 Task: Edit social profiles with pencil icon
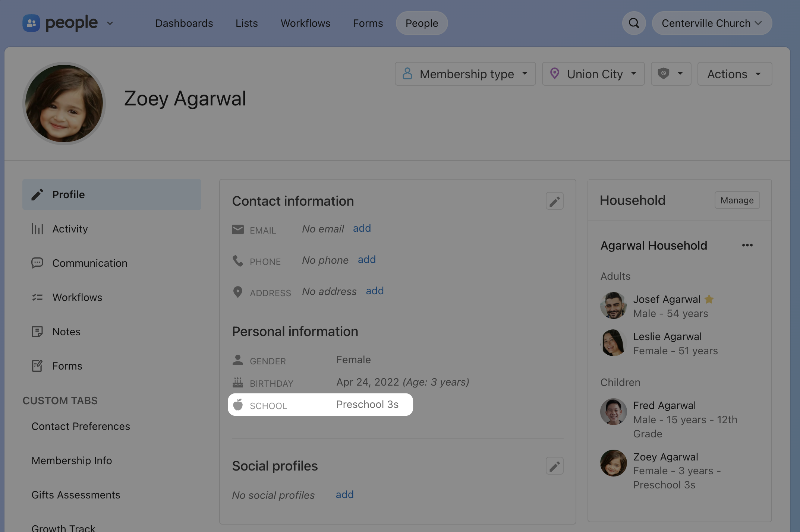click(554, 466)
